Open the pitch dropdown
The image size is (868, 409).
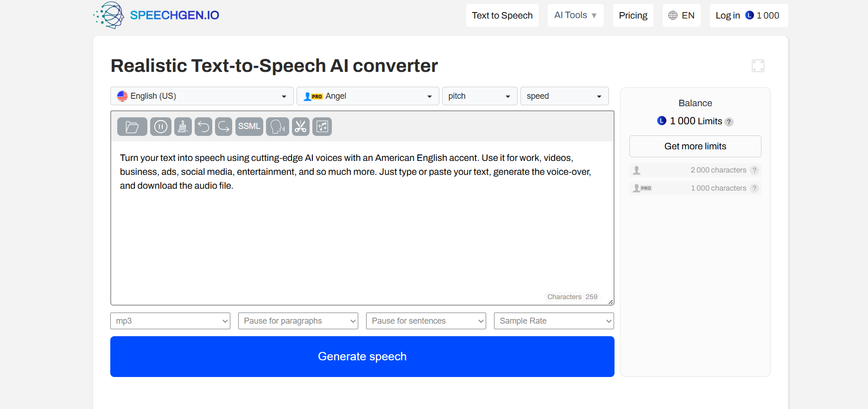click(479, 96)
